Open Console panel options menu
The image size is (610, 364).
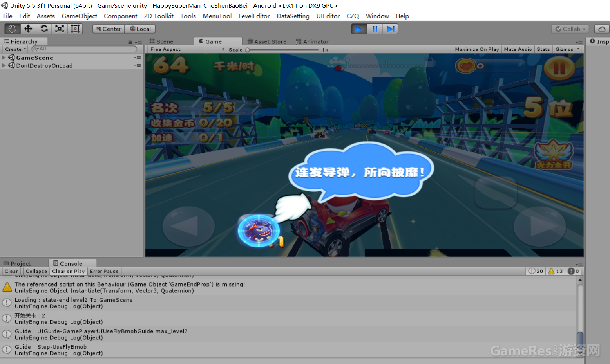579,265
